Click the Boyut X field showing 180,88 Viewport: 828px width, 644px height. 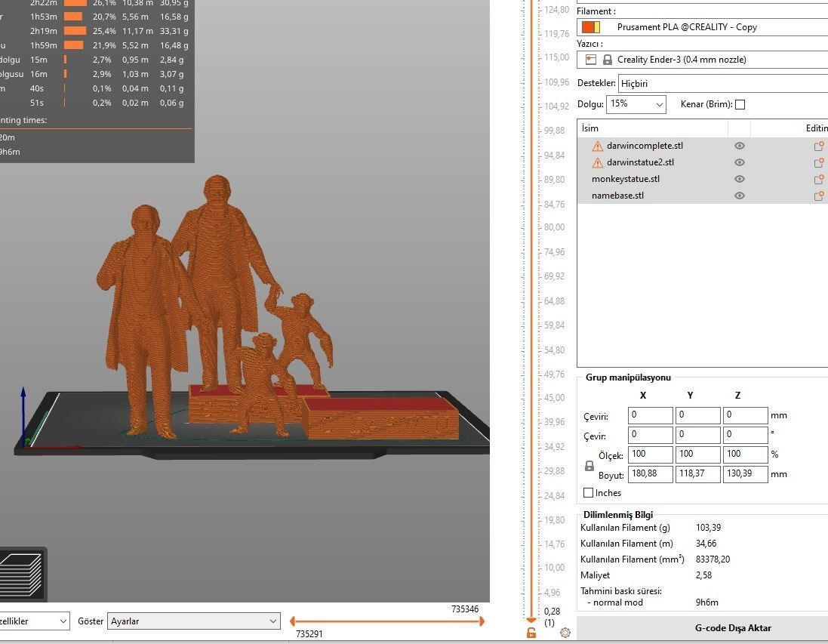point(650,474)
